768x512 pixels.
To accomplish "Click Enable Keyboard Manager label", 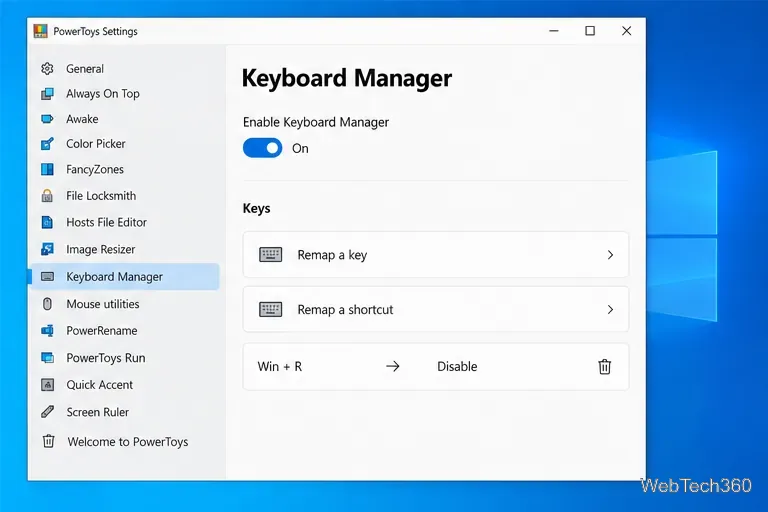I will (x=316, y=122).
